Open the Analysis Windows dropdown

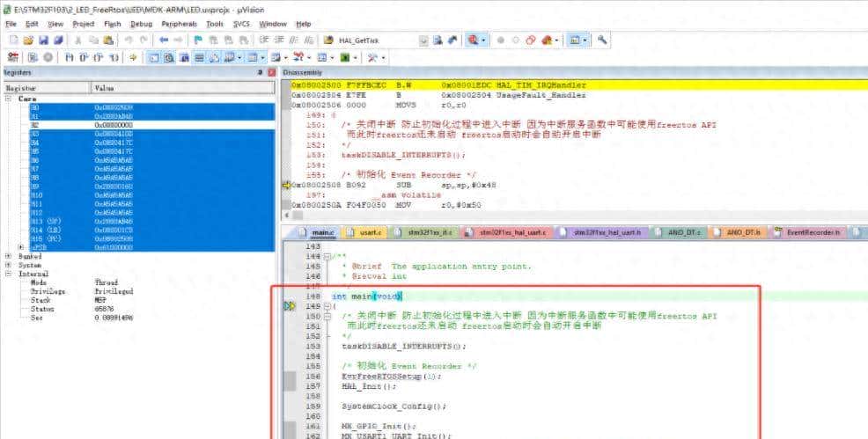tap(310, 57)
